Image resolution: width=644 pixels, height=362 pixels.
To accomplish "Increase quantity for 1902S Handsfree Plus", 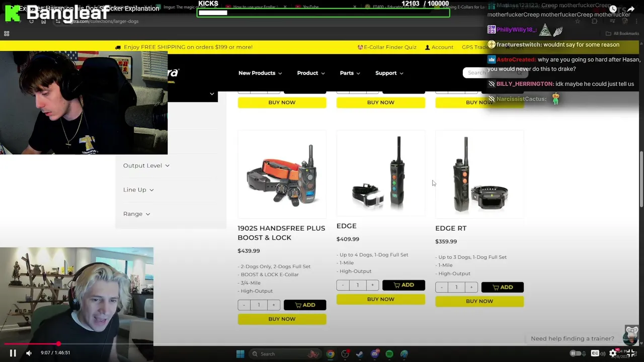I will pyautogui.click(x=274, y=305).
